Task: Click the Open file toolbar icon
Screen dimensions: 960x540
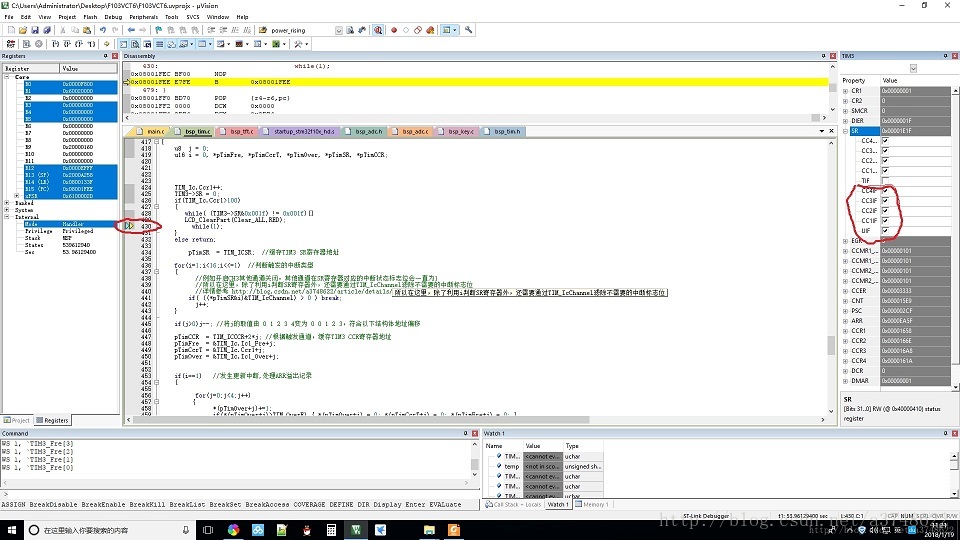Action: (21, 30)
